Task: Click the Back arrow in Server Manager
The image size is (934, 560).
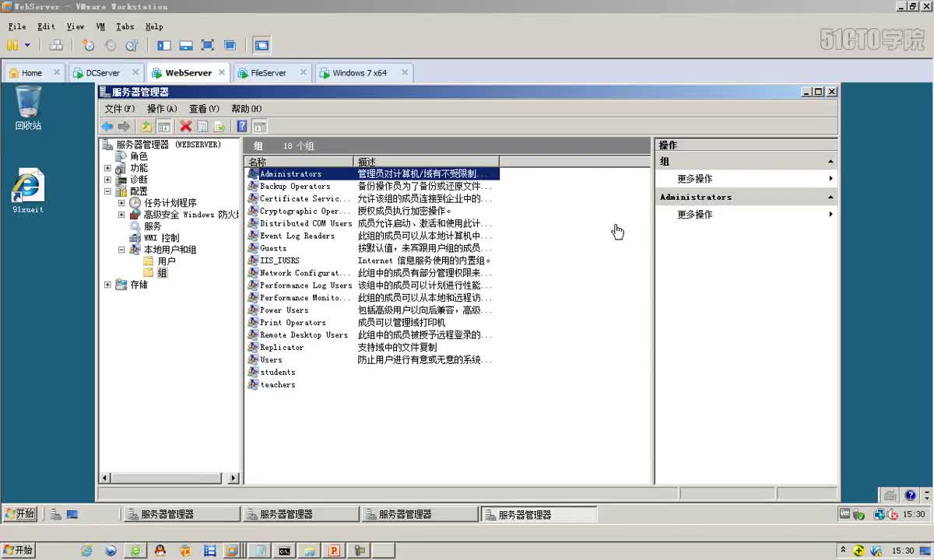Action: coord(107,126)
